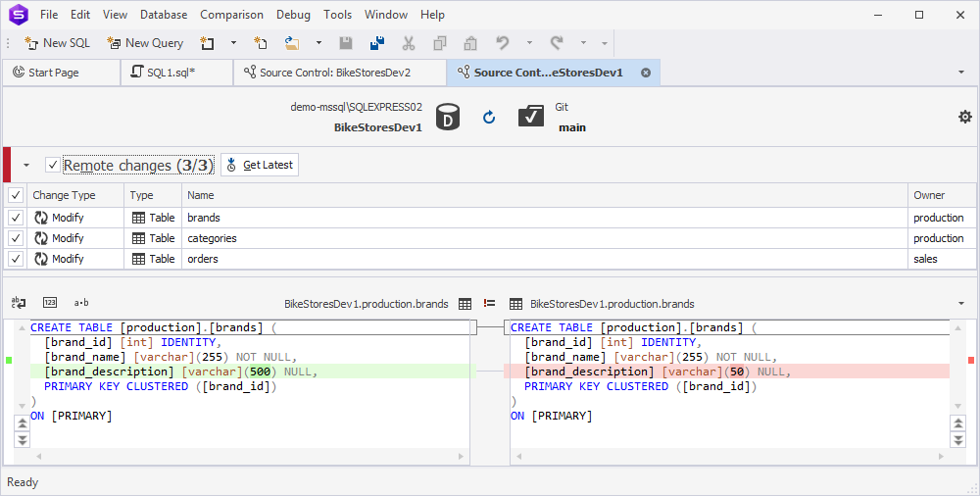The width and height of the screenshot is (980, 496).
Task: Open the diff pane options dropdown
Action: click(x=961, y=304)
